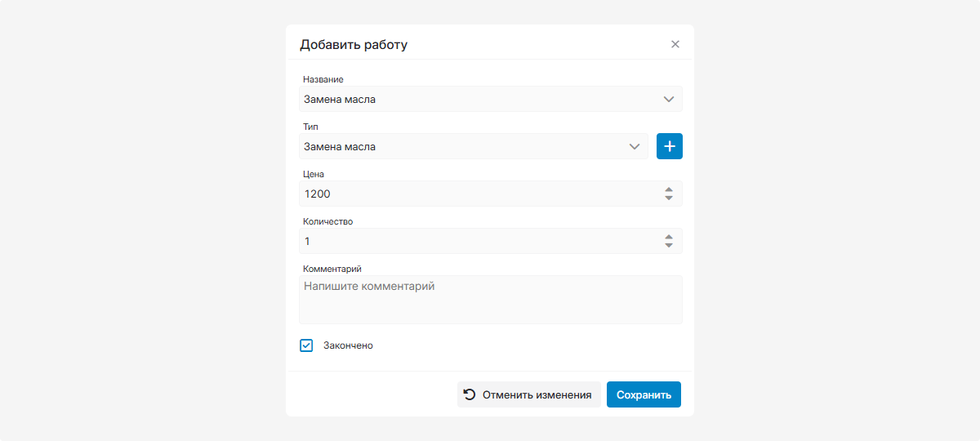Increase the Цена value with up arrow
This screenshot has height=441, width=980.
click(669, 189)
